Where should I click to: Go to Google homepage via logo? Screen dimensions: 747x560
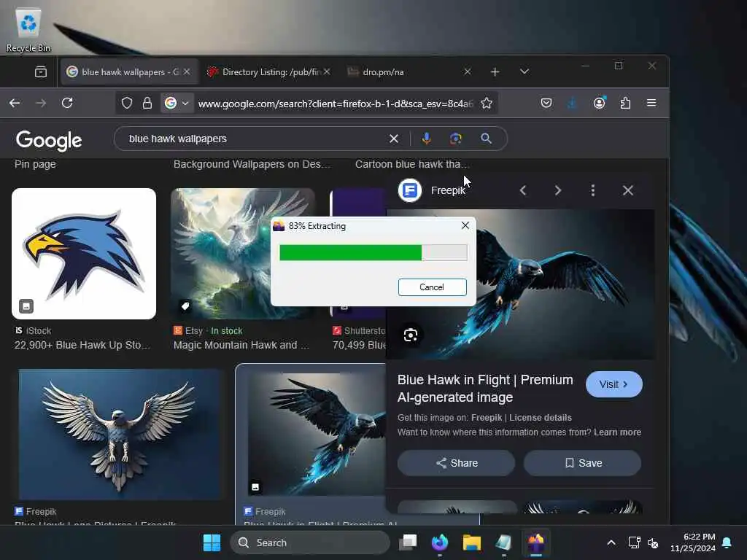(x=49, y=140)
